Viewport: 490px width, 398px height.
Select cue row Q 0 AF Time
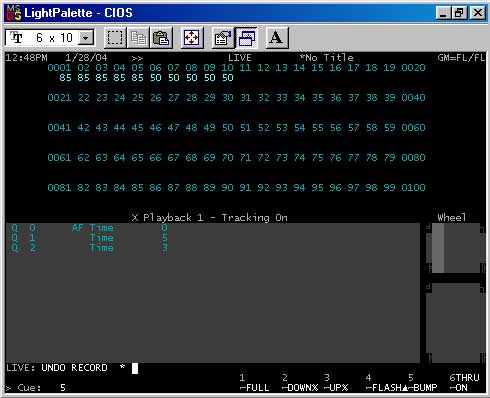(x=89, y=228)
